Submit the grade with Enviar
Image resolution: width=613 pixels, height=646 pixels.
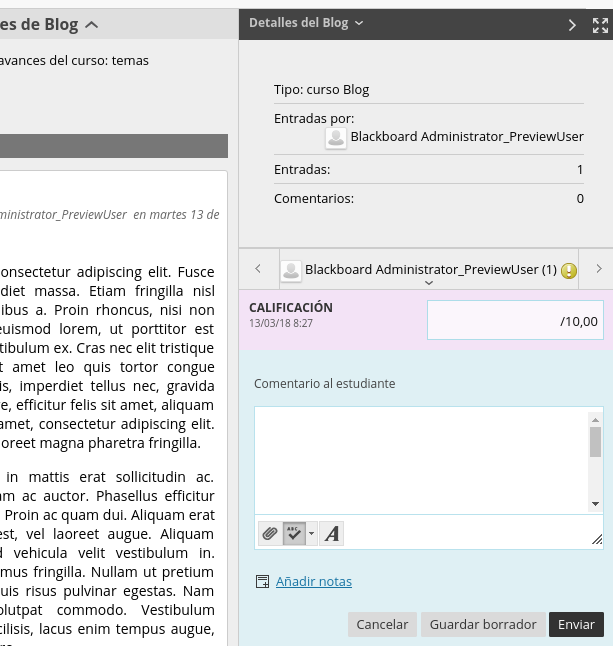(x=576, y=624)
